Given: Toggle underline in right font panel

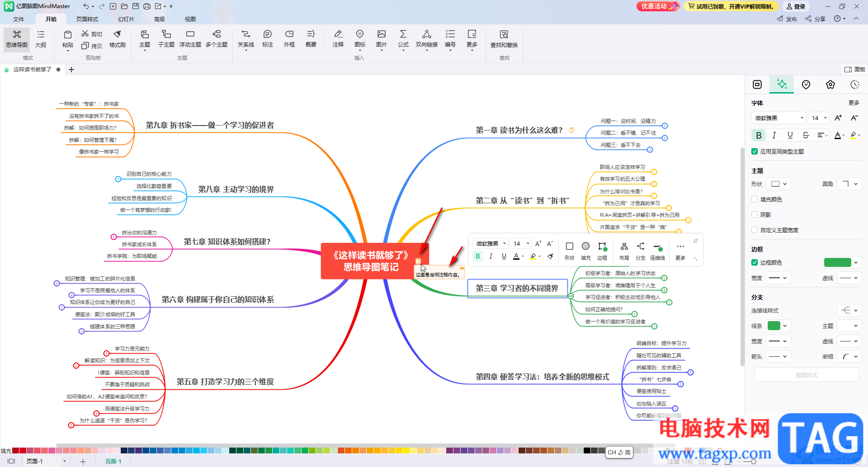Looking at the screenshot, I should point(790,135).
